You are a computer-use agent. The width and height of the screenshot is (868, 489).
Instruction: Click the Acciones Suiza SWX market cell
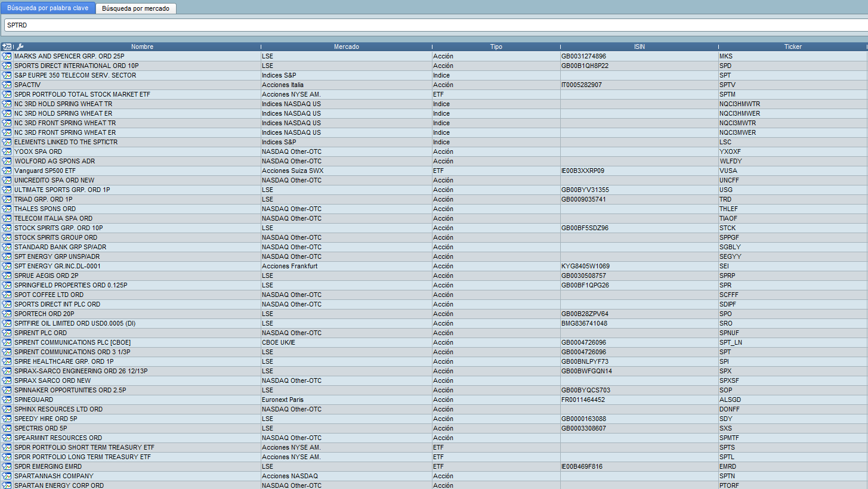coord(293,171)
